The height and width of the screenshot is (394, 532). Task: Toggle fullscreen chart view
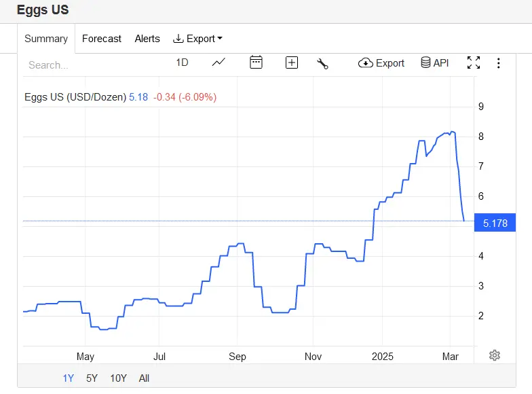point(474,63)
